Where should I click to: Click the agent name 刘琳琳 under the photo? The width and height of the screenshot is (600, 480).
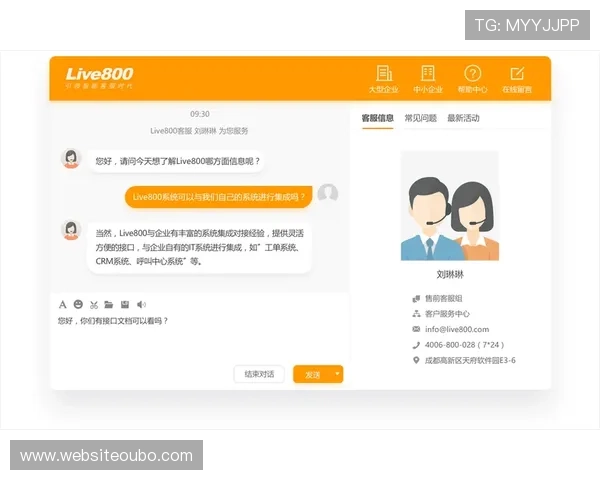click(450, 274)
